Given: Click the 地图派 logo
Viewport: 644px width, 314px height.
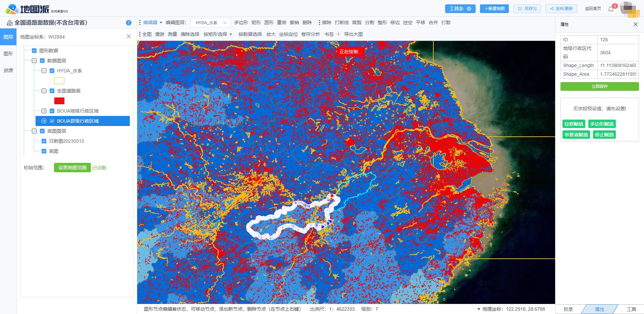Looking at the screenshot, I should (36, 9).
